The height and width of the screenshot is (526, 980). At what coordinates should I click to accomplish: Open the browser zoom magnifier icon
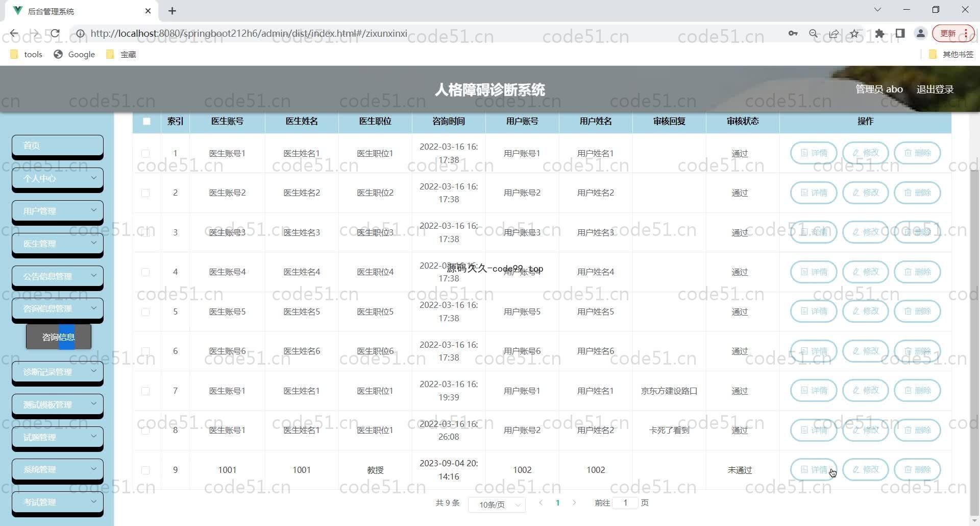tap(814, 34)
